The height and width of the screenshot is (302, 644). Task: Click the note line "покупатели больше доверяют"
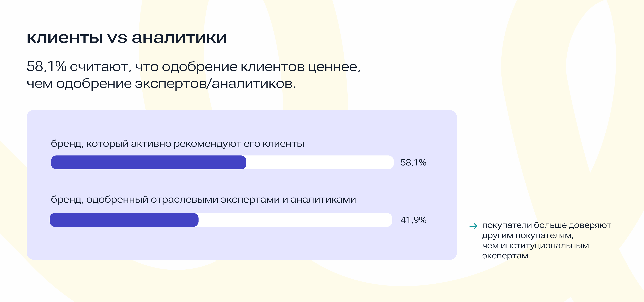(546, 225)
